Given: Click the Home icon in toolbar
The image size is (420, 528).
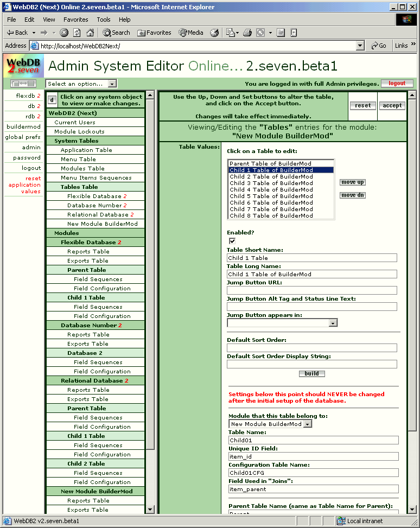Looking at the screenshot, I should tap(90, 33).
